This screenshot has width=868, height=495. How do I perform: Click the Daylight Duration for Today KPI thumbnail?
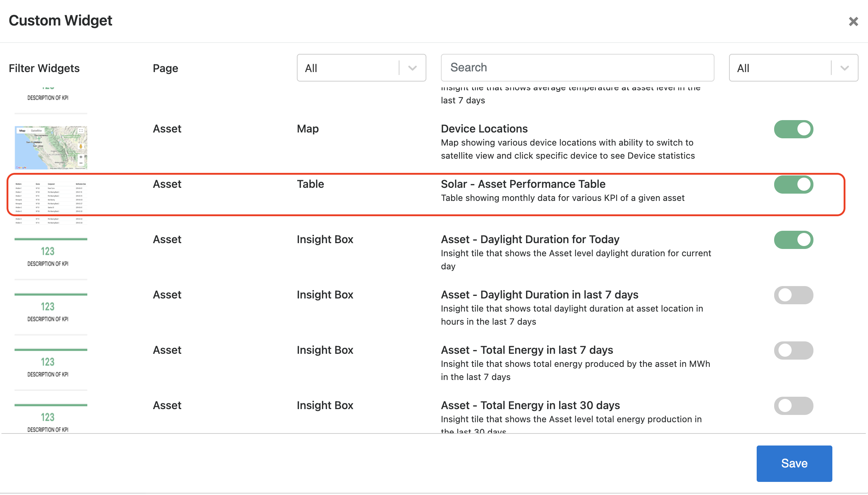click(x=51, y=258)
